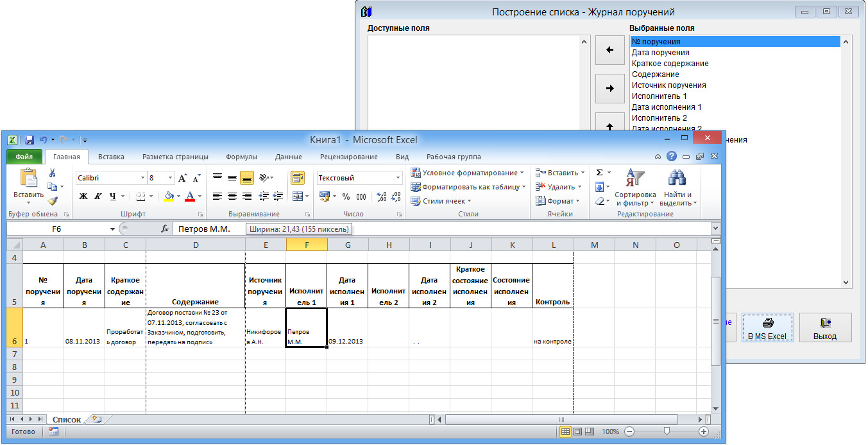Click the zoom slider in status bar
The width and height of the screenshot is (868, 445).
[x=667, y=432]
